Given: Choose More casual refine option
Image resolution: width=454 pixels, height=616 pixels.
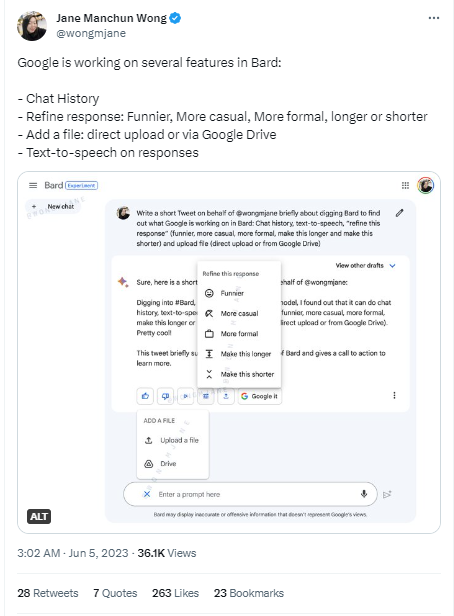Looking at the screenshot, I should [239, 314].
